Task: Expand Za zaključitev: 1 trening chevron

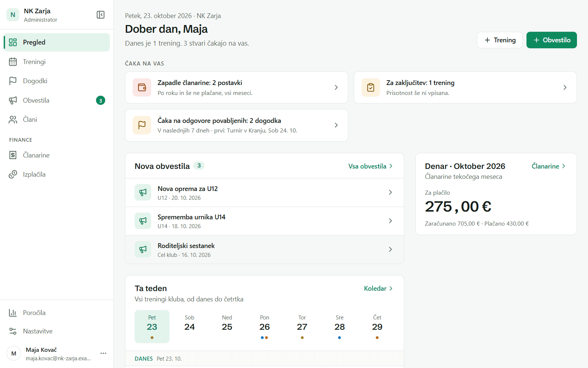Action: pyautogui.click(x=565, y=88)
